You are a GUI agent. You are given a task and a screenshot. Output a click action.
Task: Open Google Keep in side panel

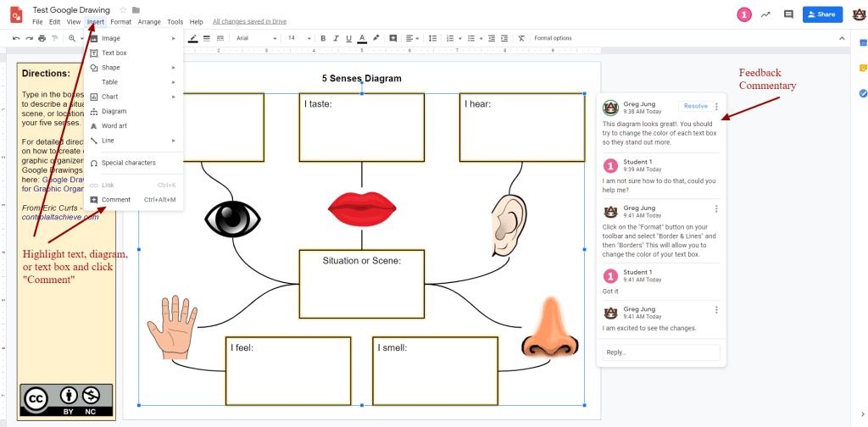click(x=862, y=68)
